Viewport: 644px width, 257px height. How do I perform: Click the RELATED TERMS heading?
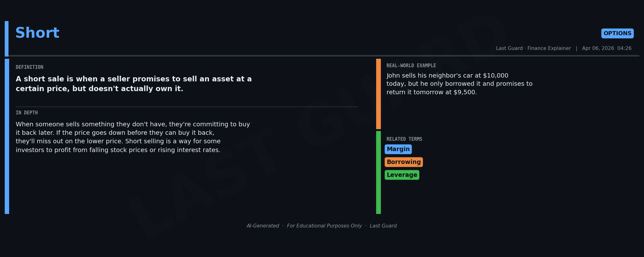(404, 139)
